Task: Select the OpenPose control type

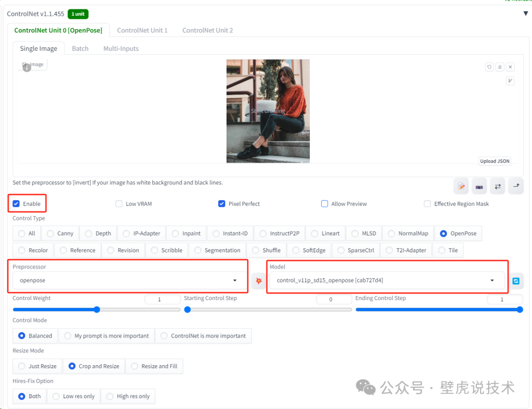Action: pos(458,234)
